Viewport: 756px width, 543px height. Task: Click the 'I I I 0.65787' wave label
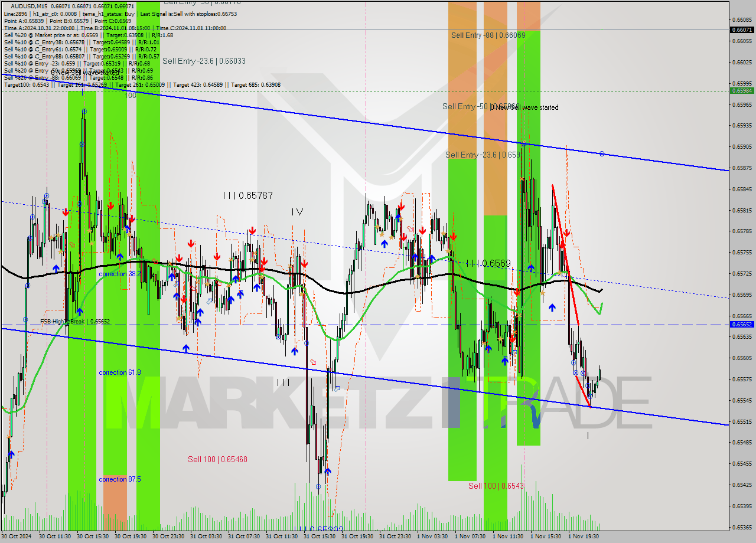247,195
